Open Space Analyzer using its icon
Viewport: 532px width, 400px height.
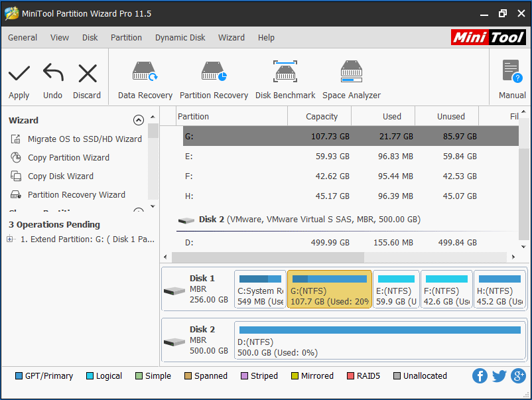pos(351,71)
